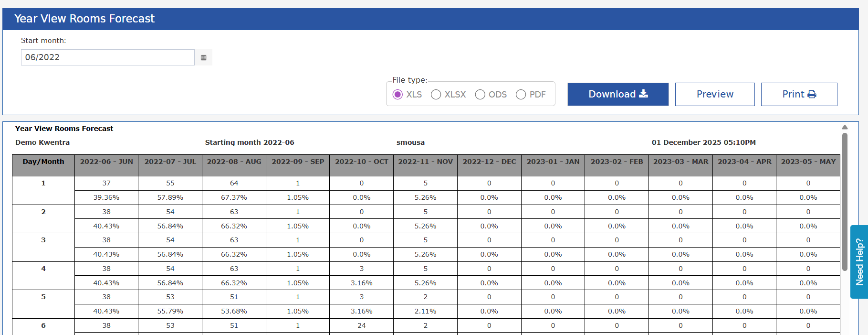
Task: Select the 2022-12 - DEC column header
Action: click(x=489, y=165)
